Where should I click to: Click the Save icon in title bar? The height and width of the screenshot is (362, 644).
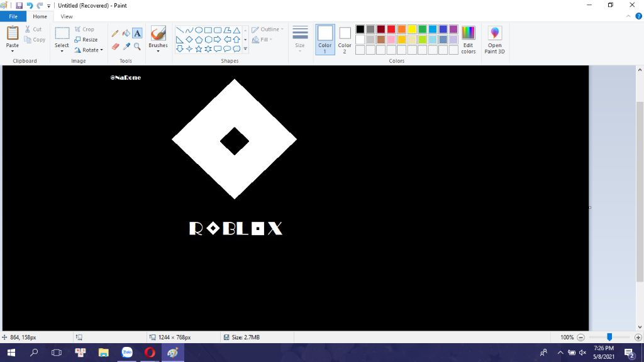(x=19, y=6)
